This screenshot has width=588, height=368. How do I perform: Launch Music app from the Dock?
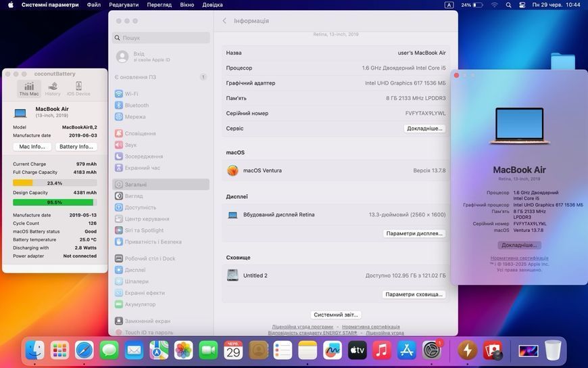tap(382, 350)
